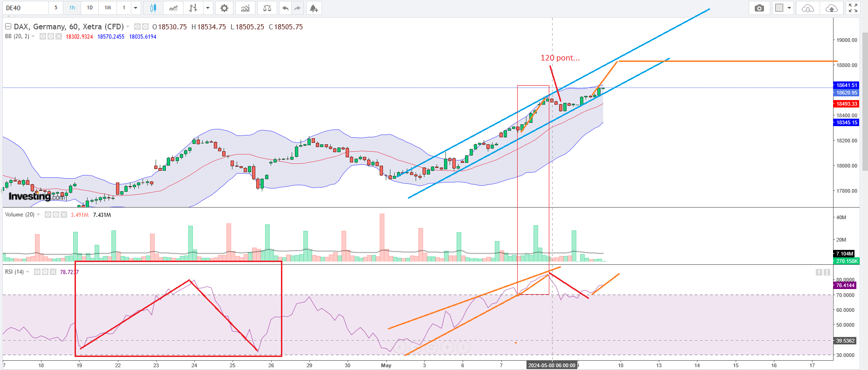
Task: Open the indicators menu
Action: [245, 8]
